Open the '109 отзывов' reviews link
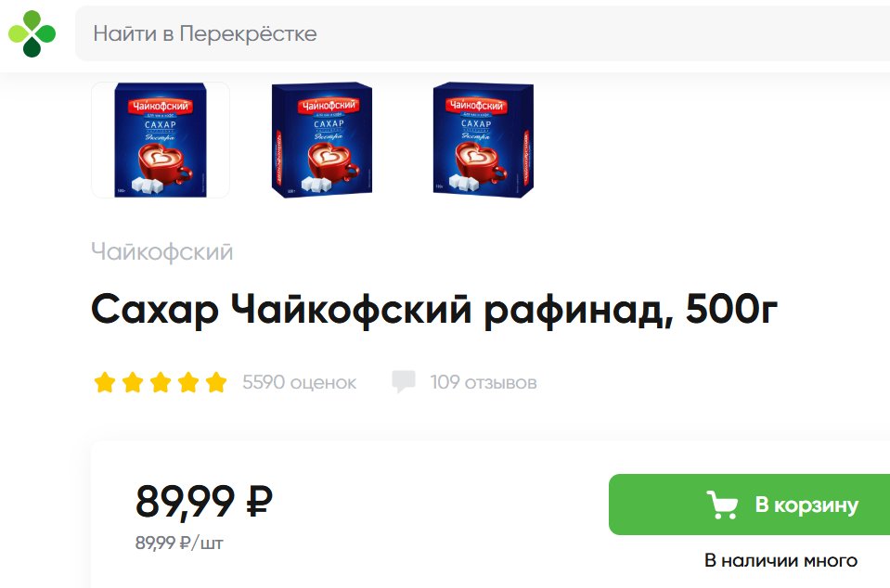 483,382
